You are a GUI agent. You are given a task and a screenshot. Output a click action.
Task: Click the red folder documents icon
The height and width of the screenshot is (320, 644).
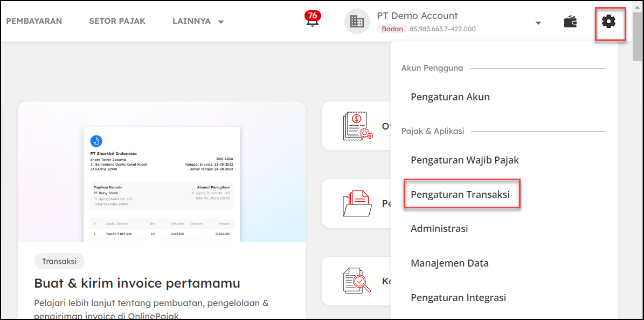click(357, 203)
